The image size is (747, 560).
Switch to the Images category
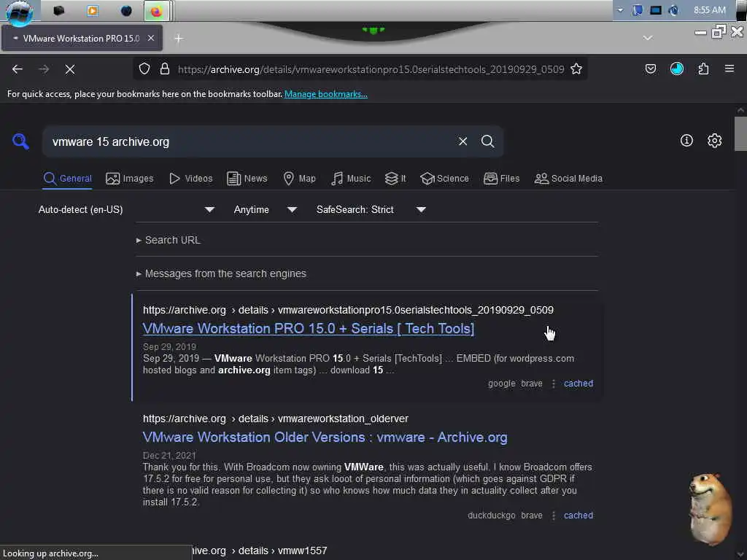130,179
